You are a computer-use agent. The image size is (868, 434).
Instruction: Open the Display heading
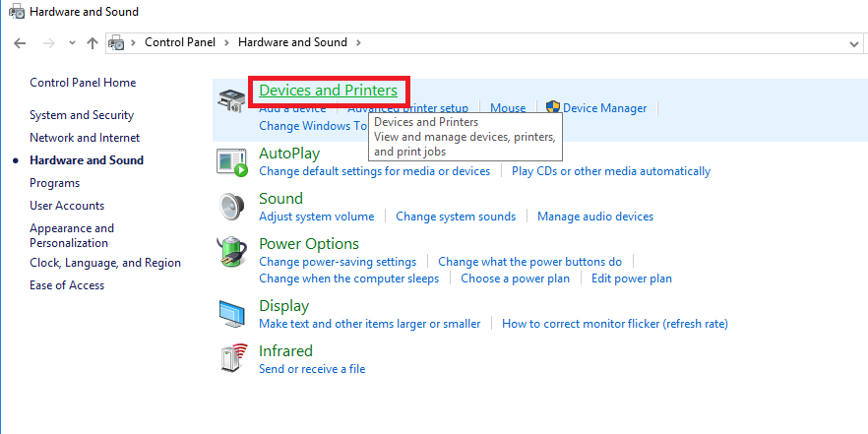[284, 305]
